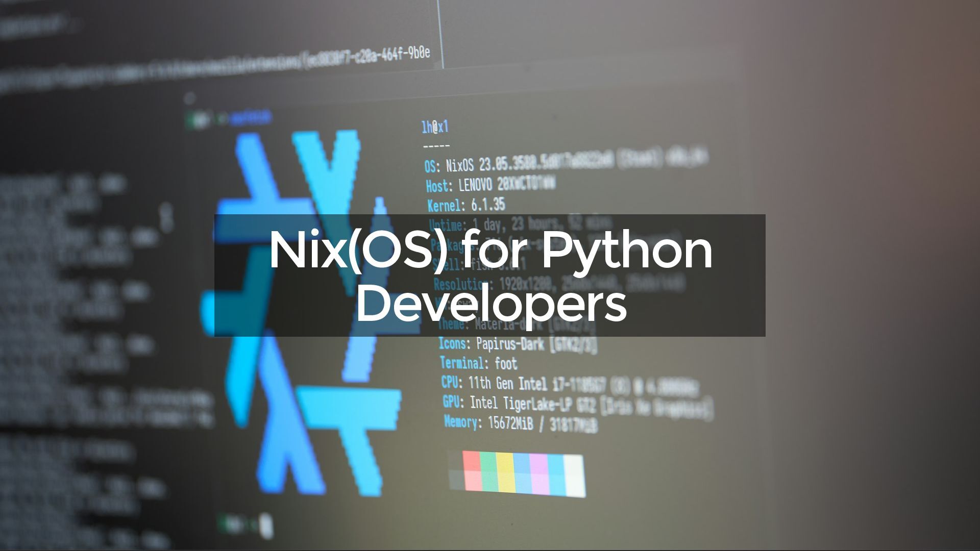980x551 pixels.
Task: Click the "Kernel: 6.1.35" line
Action: pos(466,205)
